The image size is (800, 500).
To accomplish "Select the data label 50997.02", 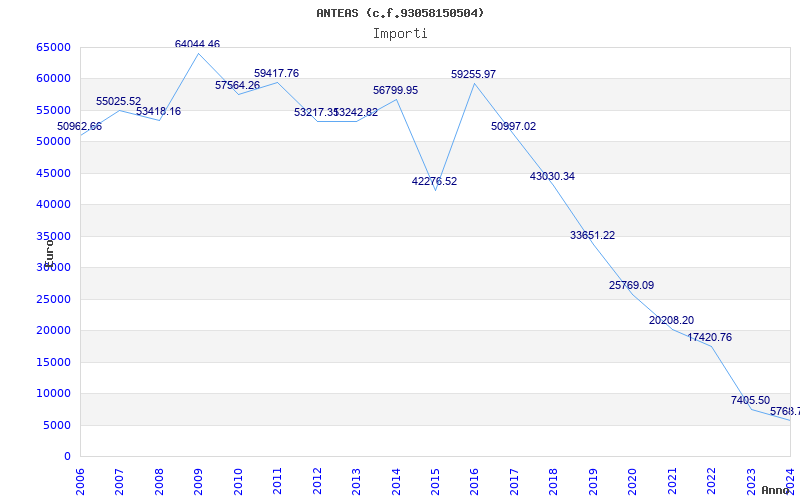I will pos(514,127).
